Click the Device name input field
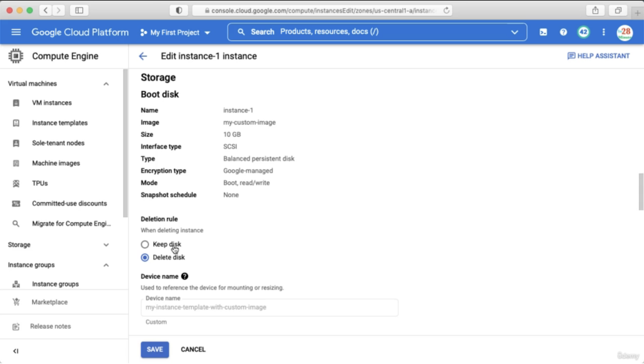Viewport: 644px width, 364px height. (x=269, y=308)
